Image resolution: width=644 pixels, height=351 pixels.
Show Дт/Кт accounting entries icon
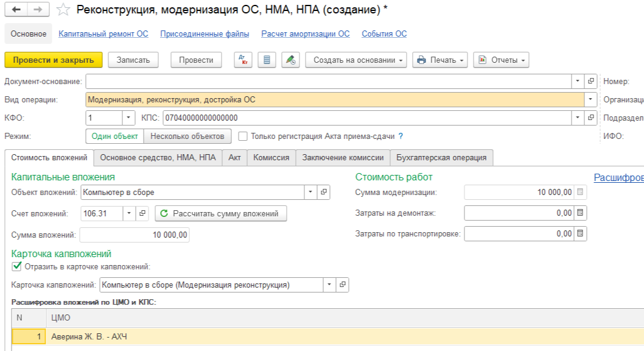click(243, 60)
